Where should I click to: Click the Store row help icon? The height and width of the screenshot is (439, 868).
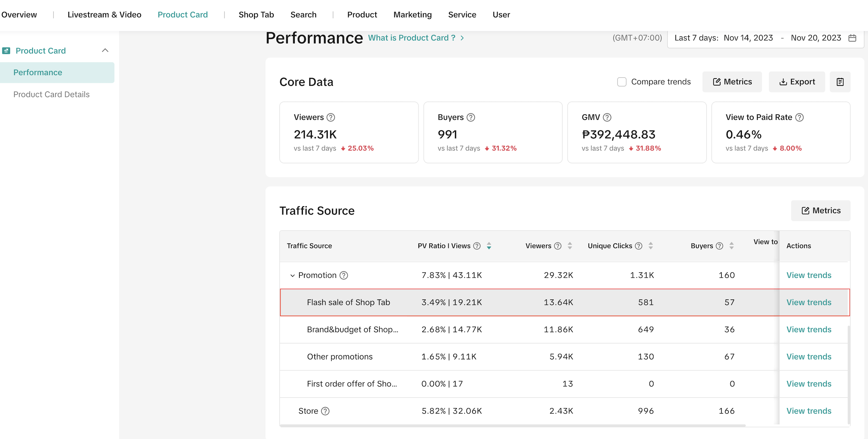[x=325, y=411]
